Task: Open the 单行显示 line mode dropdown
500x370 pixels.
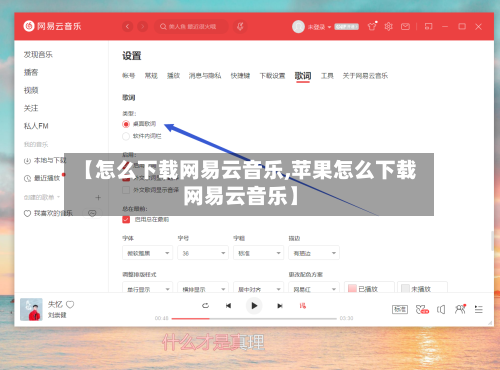Action: tap(147, 287)
